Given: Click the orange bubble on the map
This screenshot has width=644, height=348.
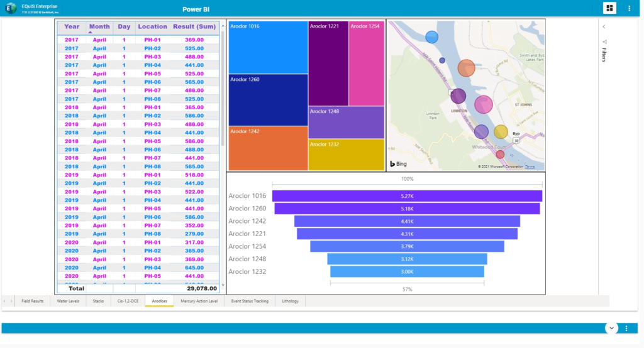Looking at the screenshot, I should [466, 68].
